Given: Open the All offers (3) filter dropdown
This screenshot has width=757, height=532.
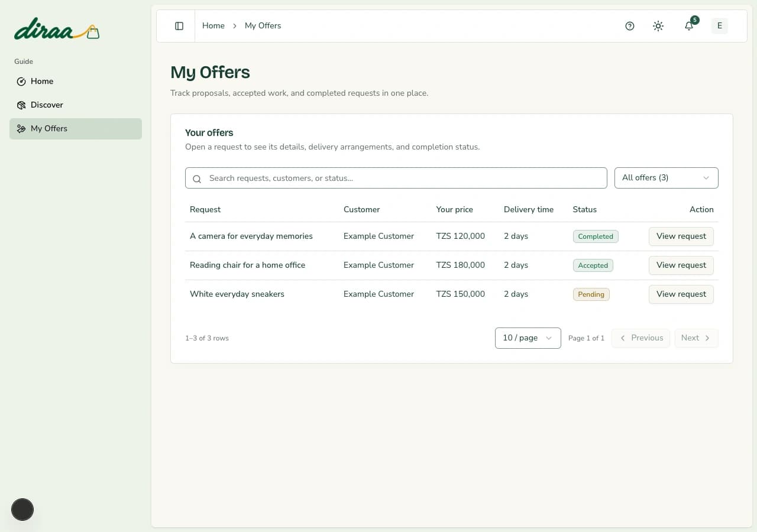Looking at the screenshot, I should click(667, 178).
